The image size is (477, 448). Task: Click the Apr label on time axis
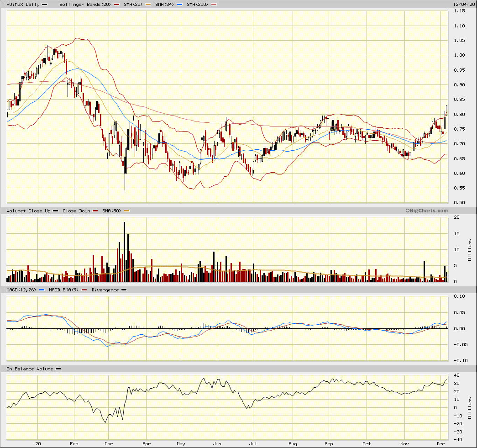click(147, 444)
